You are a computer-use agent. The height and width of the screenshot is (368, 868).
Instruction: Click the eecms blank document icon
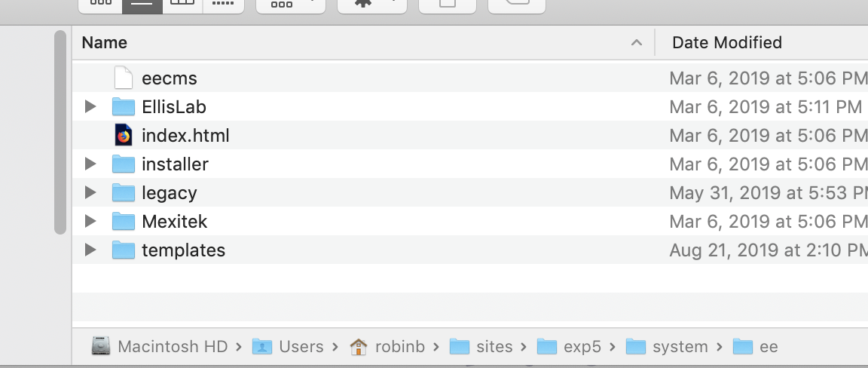(123, 78)
